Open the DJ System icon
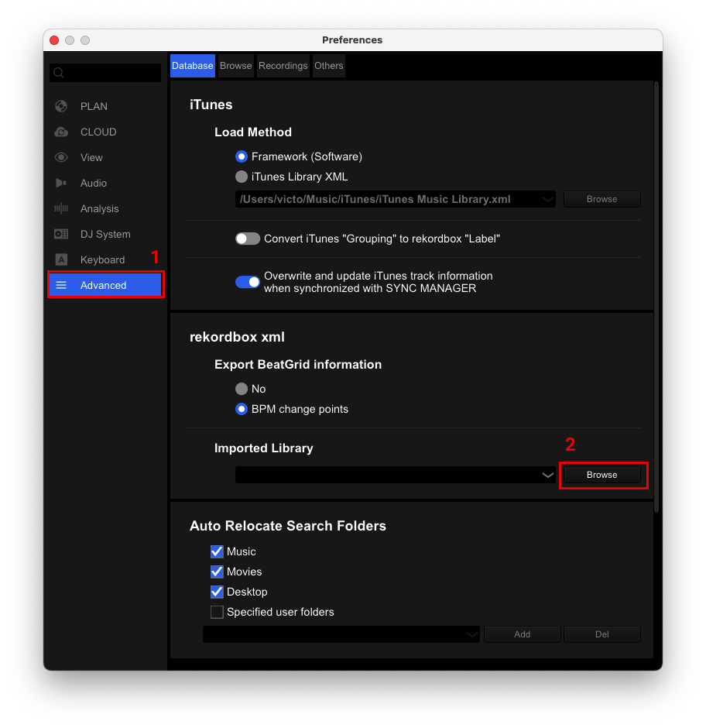Screen dimensions: 706x728 (61, 234)
